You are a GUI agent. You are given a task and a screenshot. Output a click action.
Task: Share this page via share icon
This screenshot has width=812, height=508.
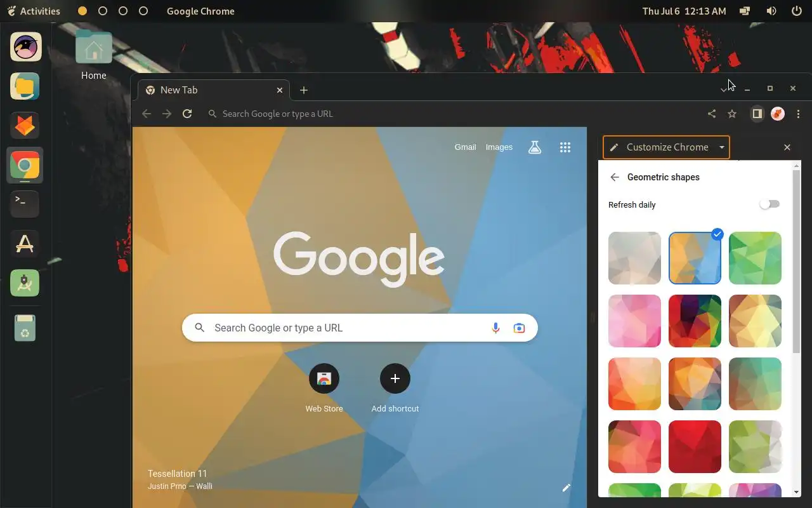[x=712, y=114]
